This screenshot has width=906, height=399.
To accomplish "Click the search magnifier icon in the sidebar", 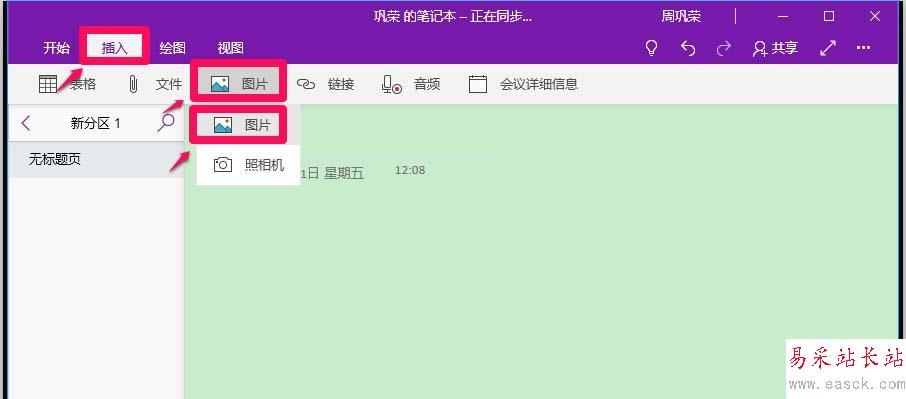I will tap(166, 122).
